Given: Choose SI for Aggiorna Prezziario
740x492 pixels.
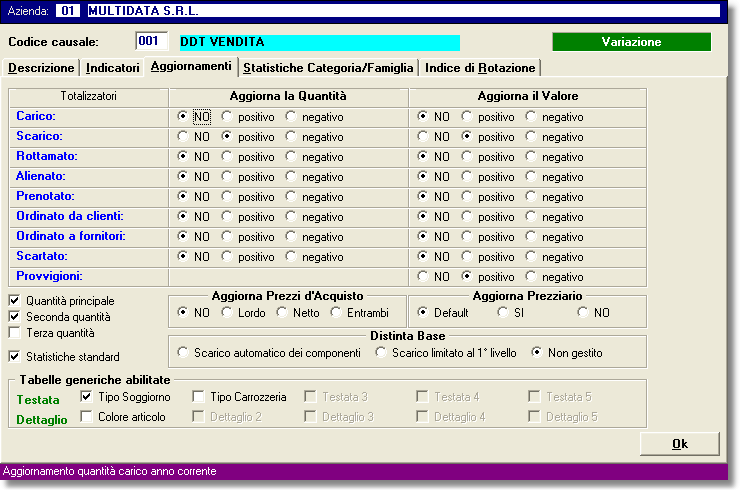Looking at the screenshot, I should [x=503, y=312].
